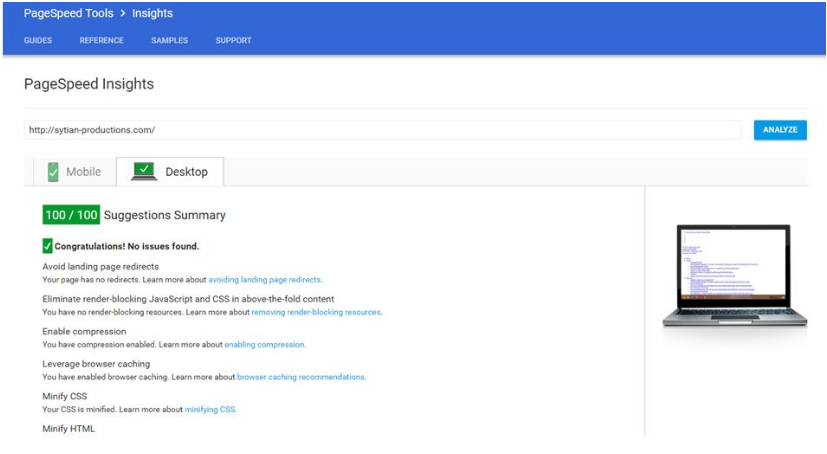Open browser caching recommendations link

pyautogui.click(x=301, y=377)
